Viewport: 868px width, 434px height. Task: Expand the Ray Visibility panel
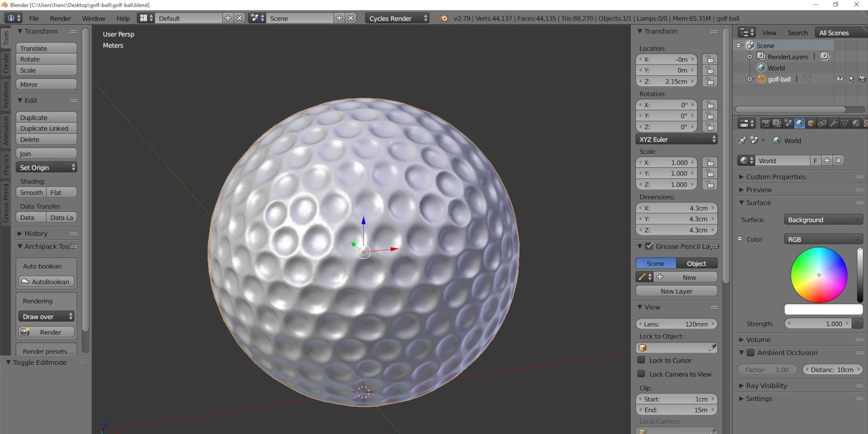pos(766,386)
